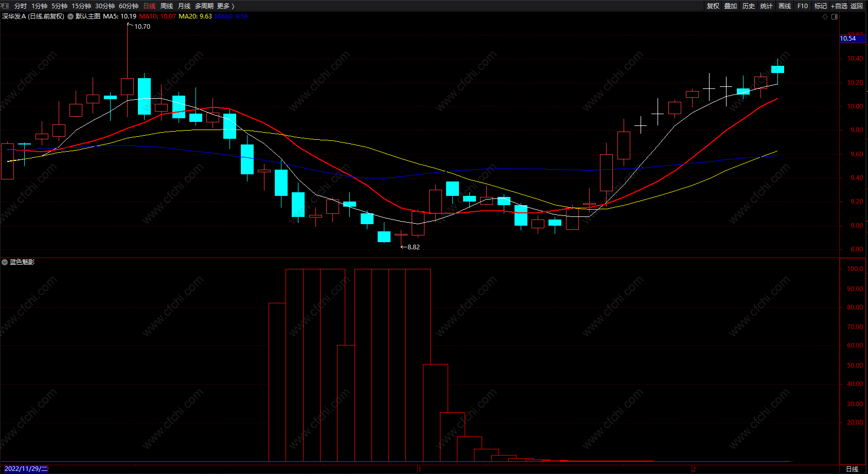Select the 30分钟 period tab

coord(105,6)
